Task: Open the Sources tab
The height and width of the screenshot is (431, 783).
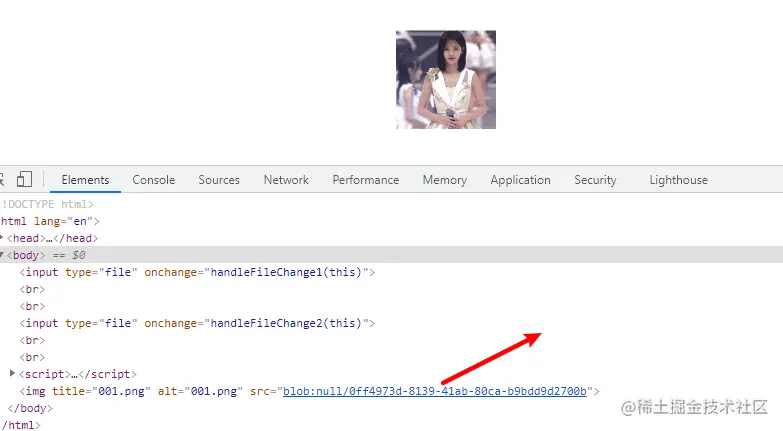Action: pos(219,180)
